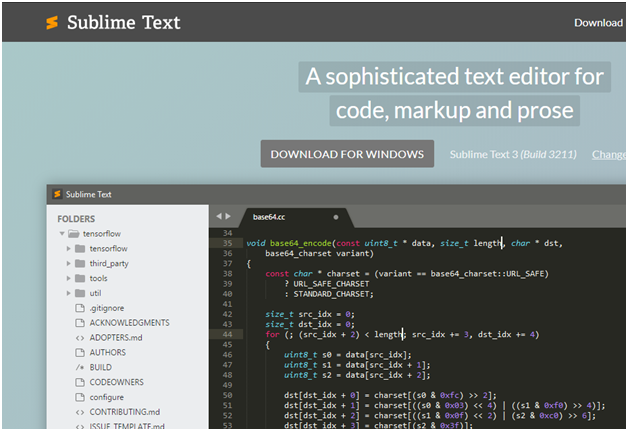Expand the third_party folder arrow
This screenshot has height=431, width=628.
[68, 263]
